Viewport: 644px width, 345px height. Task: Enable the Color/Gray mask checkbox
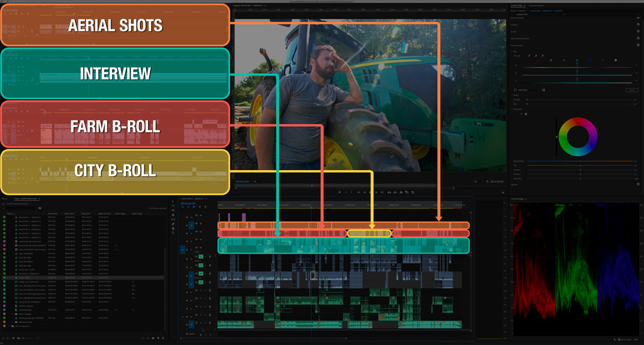click(515, 90)
